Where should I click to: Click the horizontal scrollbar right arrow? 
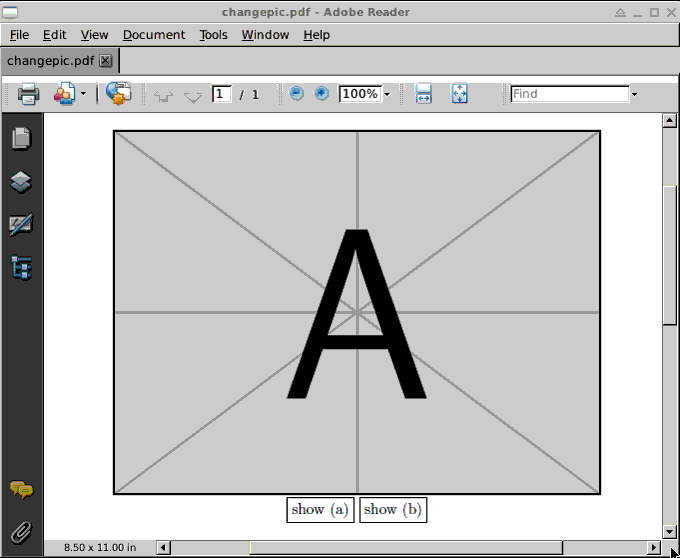click(654, 547)
